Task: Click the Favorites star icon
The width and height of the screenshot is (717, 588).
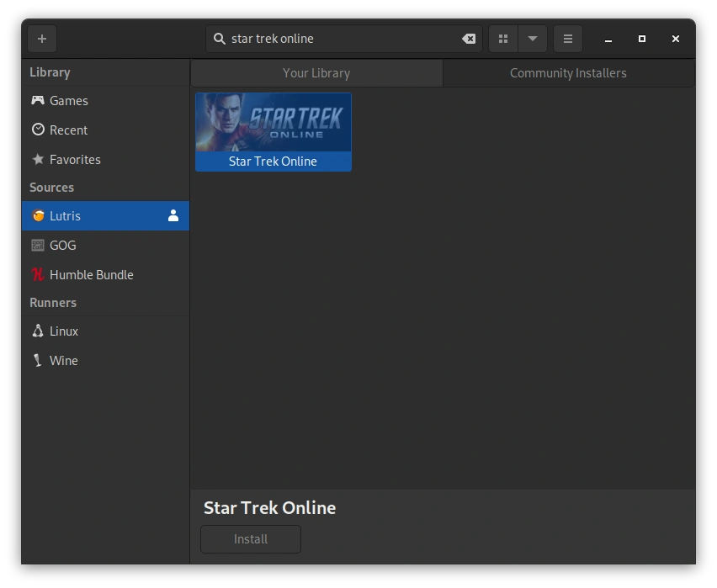Action: pos(38,159)
